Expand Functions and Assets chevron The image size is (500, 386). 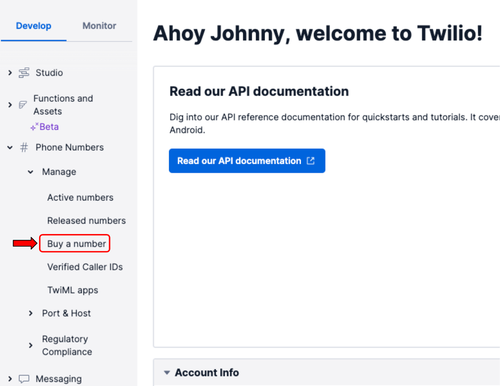10,105
